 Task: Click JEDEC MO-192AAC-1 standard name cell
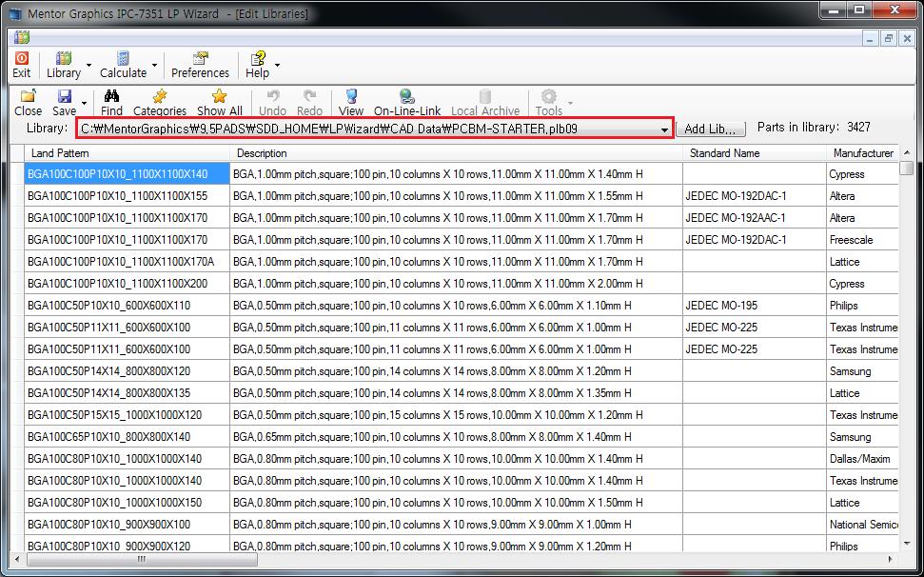755,218
